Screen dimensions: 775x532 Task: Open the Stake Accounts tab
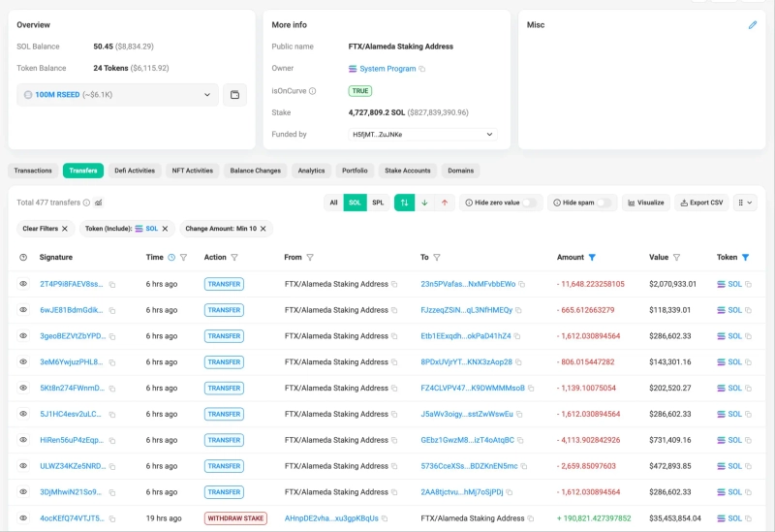pos(407,171)
